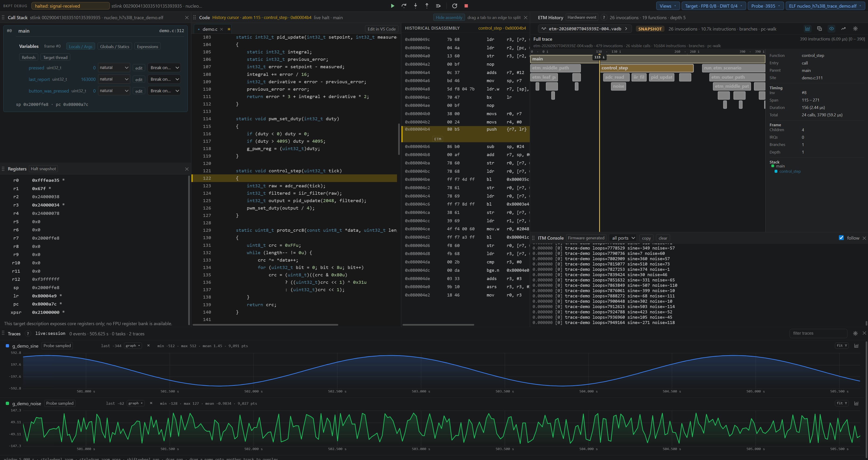Click the filter traces input field
868x460 pixels.
[x=818, y=333]
